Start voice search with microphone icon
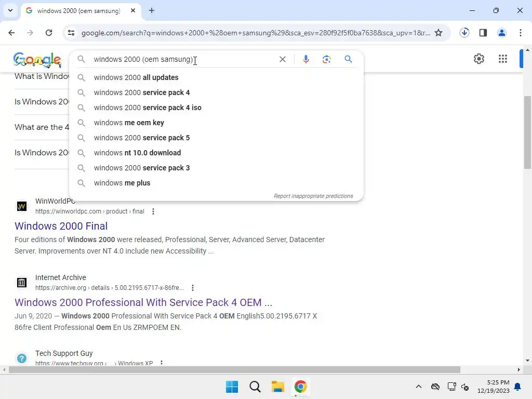 (305, 59)
